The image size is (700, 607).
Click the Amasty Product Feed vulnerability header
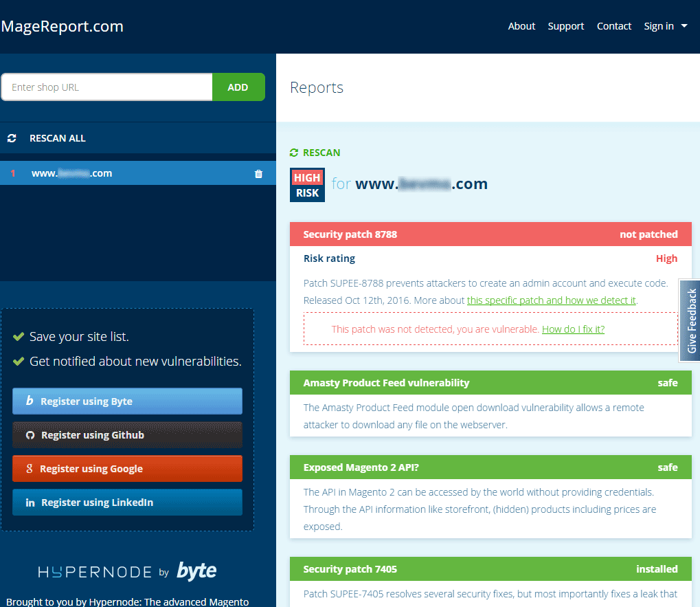(x=490, y=382)
